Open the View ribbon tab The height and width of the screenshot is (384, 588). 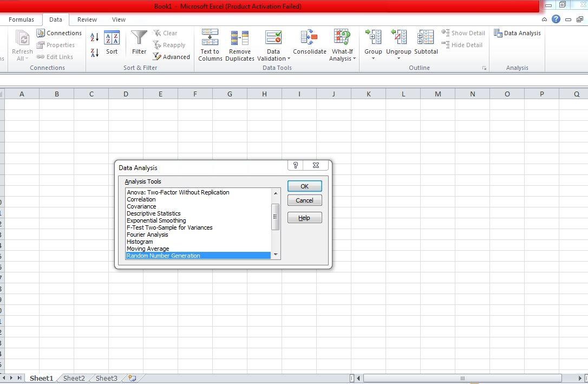119,19
